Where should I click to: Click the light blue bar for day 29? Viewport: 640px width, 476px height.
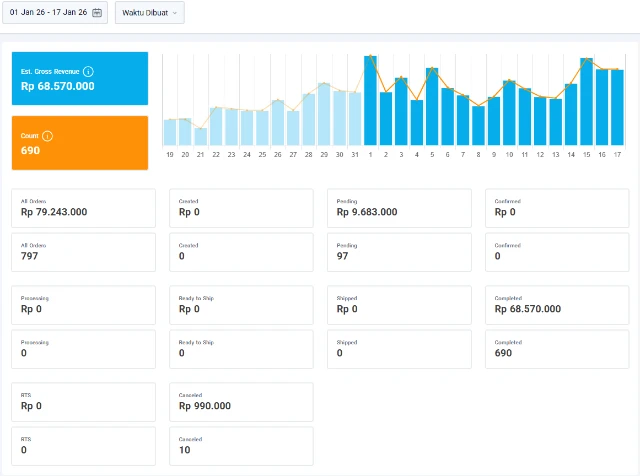pos(324,115)
